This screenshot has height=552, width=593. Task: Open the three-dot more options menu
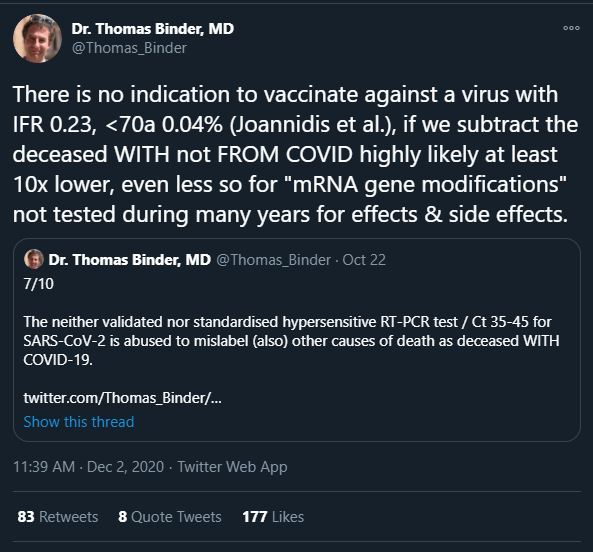(x=571, y=28)
